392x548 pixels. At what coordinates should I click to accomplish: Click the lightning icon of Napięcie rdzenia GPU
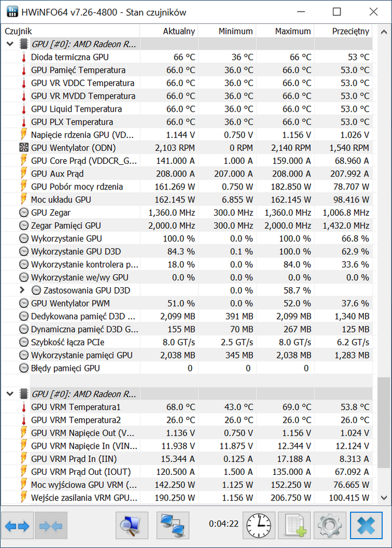[24, 135]
